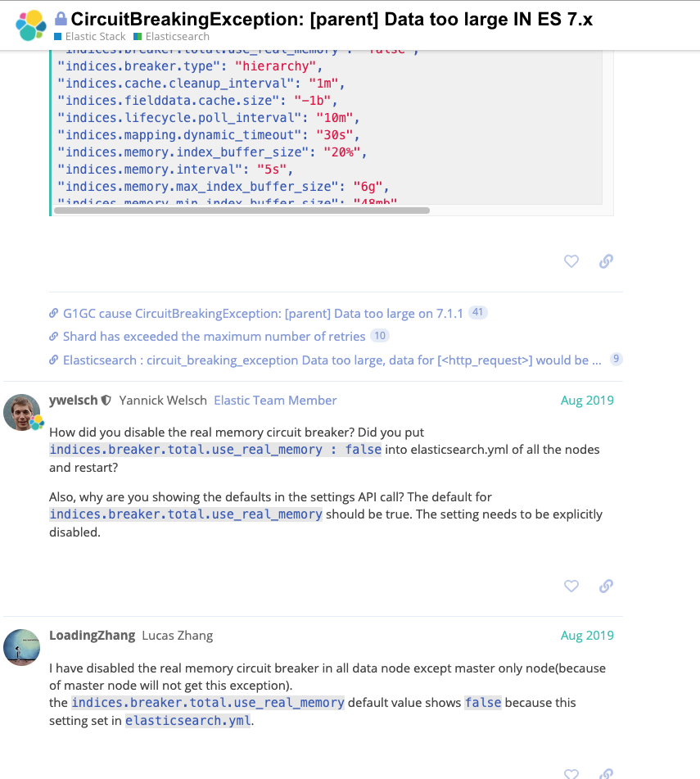Click inline code "elasticsearch.yml" in LoadingZhang's reply

point(188,720)
